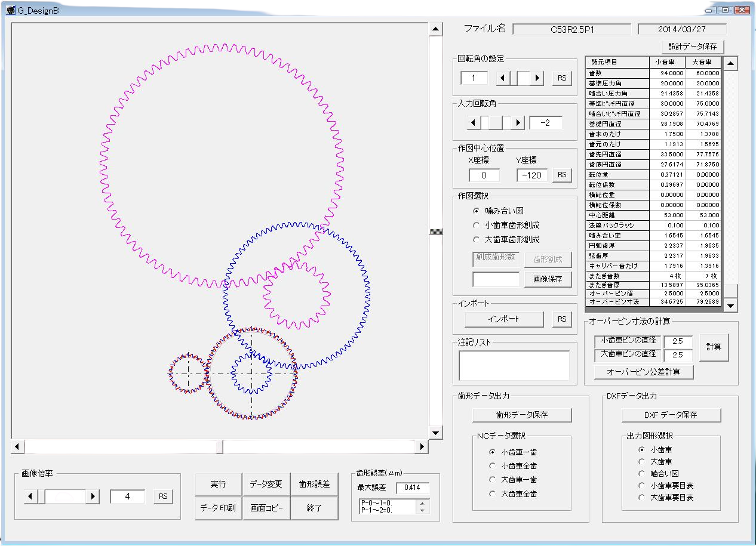The image size is (756, 546).
Task: Click the DXF データ保存 button
Action: (x=671, y=415)
